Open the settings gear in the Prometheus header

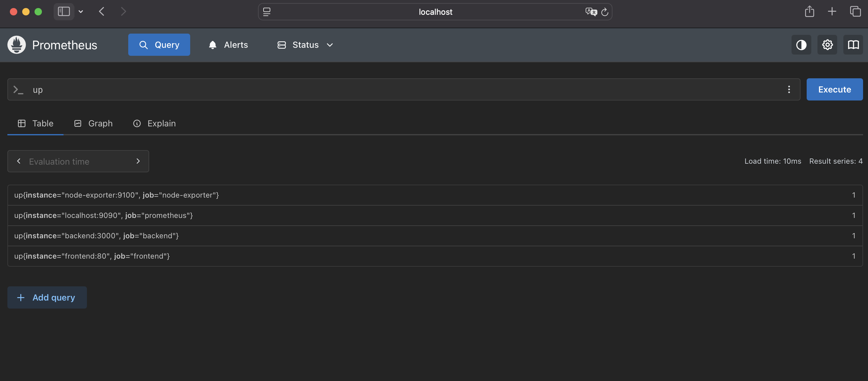pos(827,45)
